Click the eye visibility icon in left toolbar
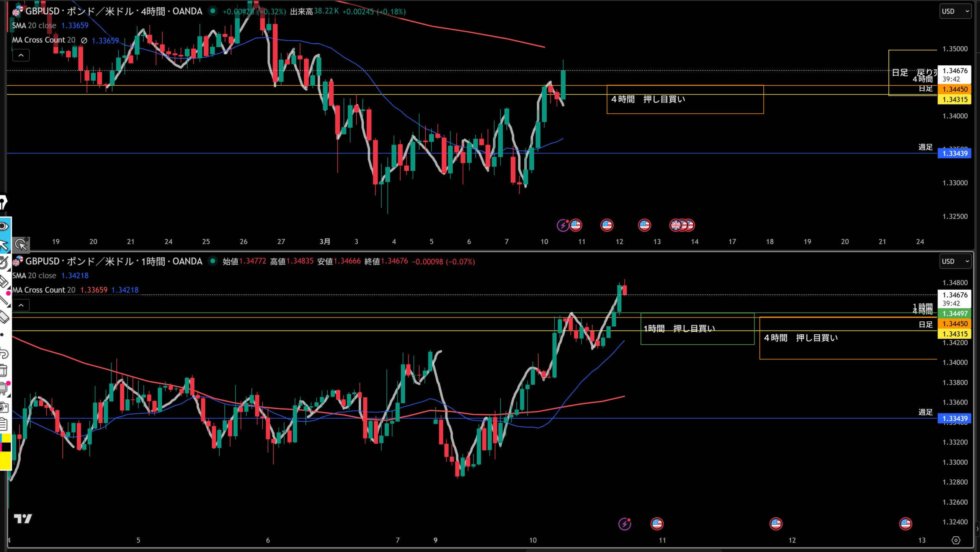This screenshot has height=552, width=980. pyautogui.click(x=4, y=226)
